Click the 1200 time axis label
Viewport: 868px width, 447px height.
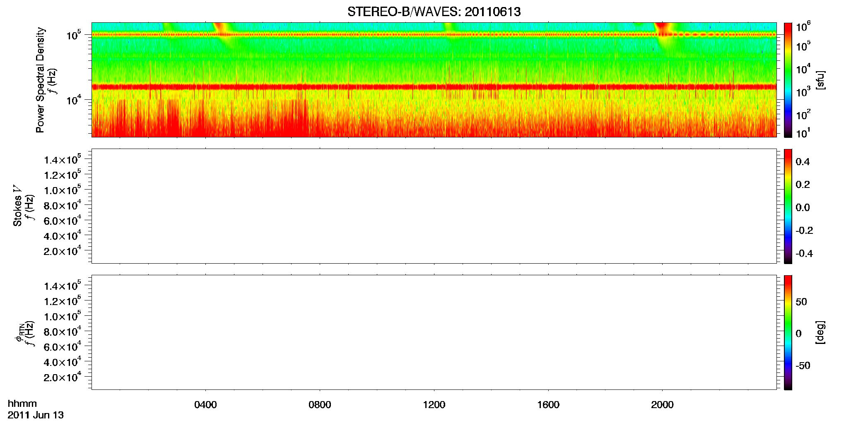434,405
